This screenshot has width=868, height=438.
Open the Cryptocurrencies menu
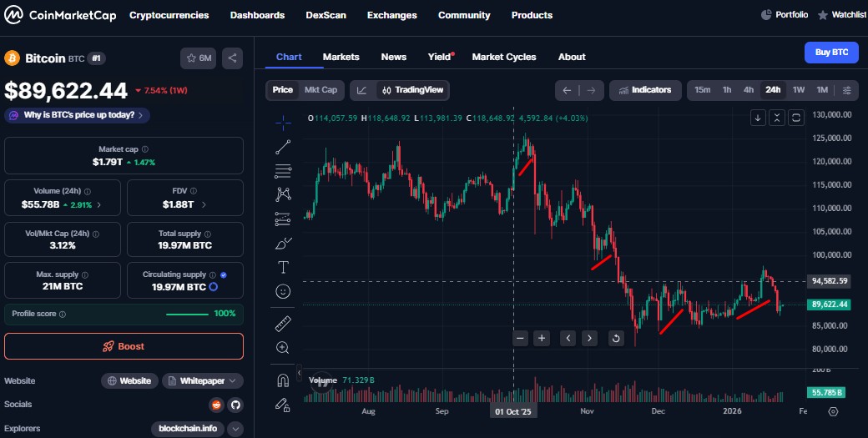pos(169,15)
